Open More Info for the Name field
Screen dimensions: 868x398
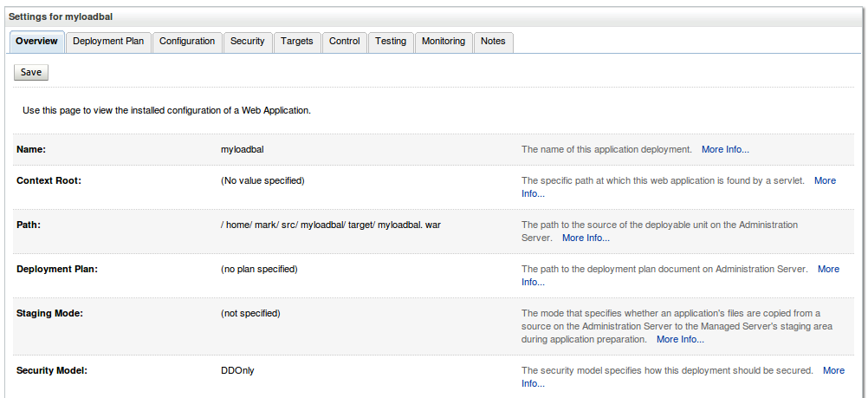[725, 149]
